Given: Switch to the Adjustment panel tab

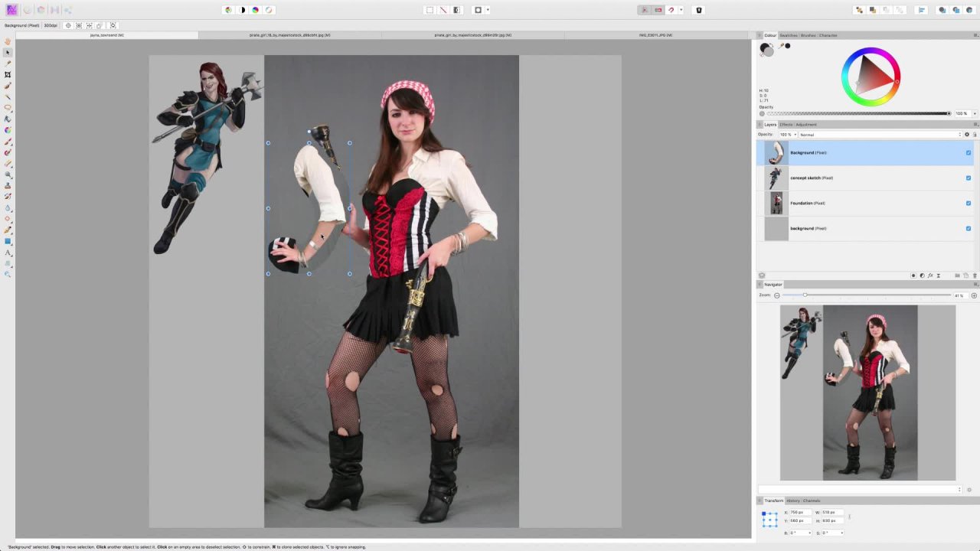Looking at the screenshot, I should [806, 125].
